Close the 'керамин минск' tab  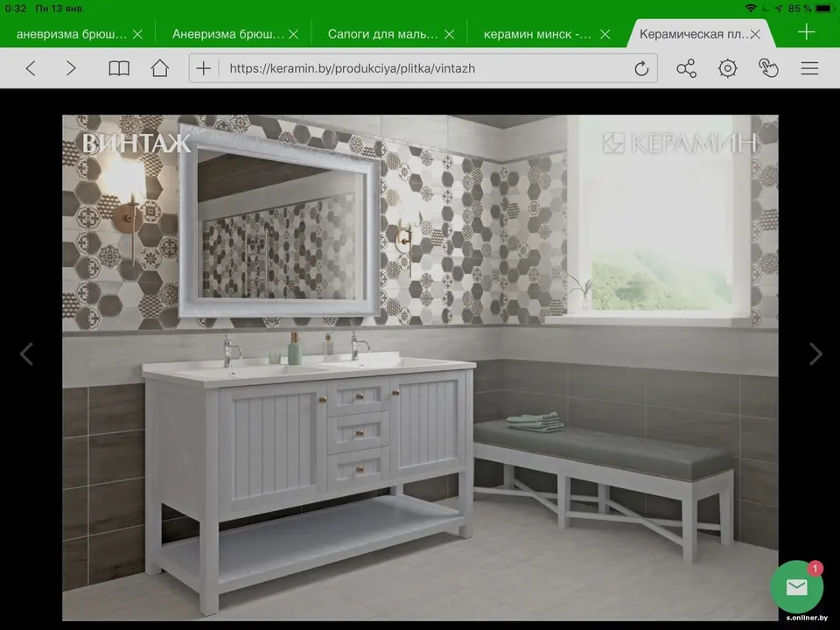point(605,34)
